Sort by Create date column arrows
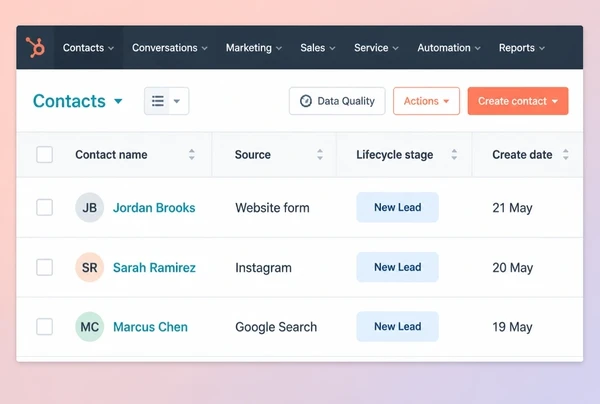600x404 pixels. 566,155
